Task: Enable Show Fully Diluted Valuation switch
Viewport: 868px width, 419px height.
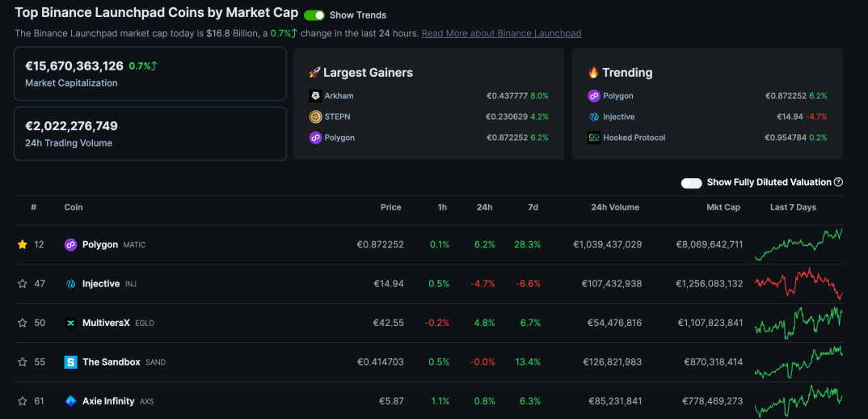Action: [692, 183]
